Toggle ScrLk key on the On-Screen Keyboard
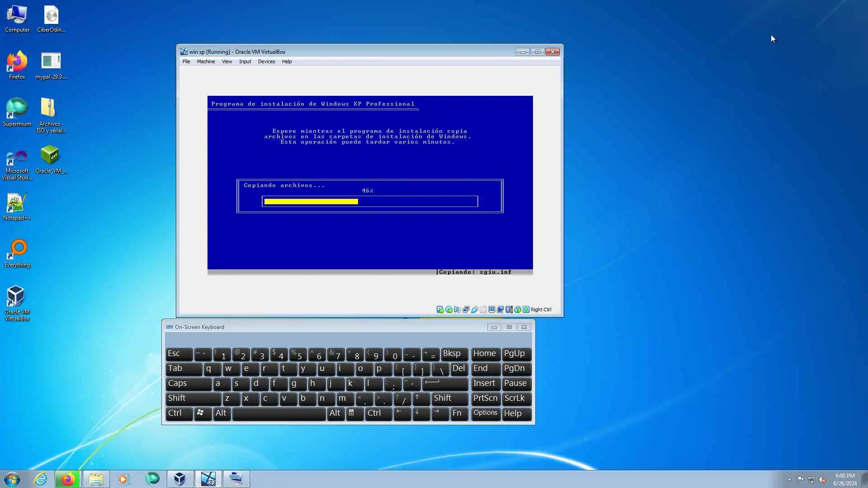This screenshot has height=488, width=868. (516, 399)
